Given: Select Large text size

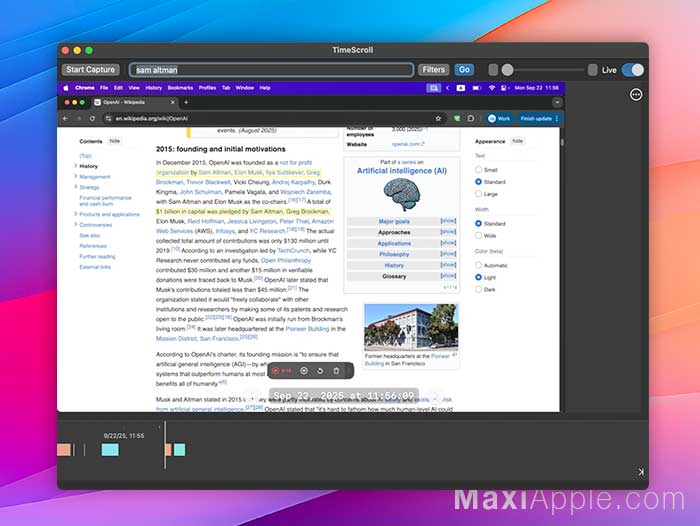Looking at the screenshot, I should (478, 194).
